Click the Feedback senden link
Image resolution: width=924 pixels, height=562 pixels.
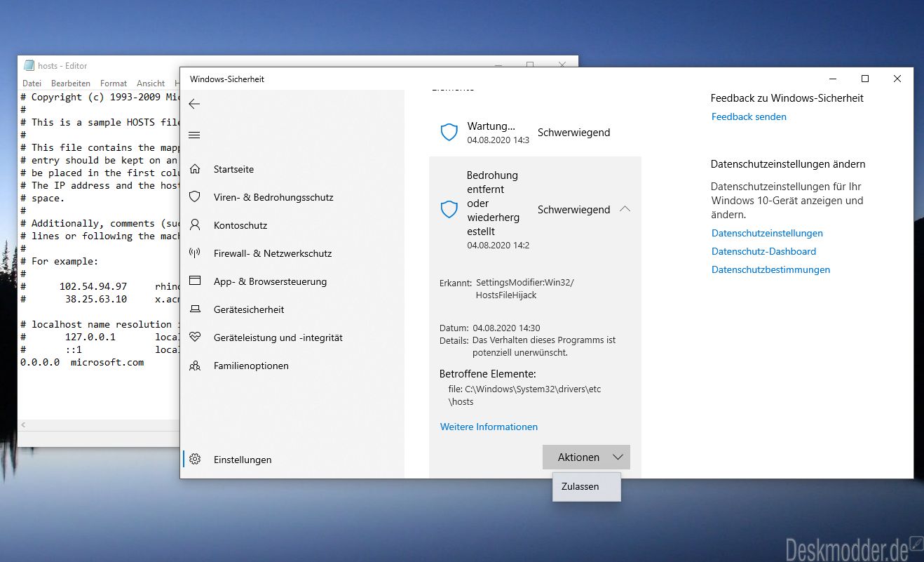point(749,116)
